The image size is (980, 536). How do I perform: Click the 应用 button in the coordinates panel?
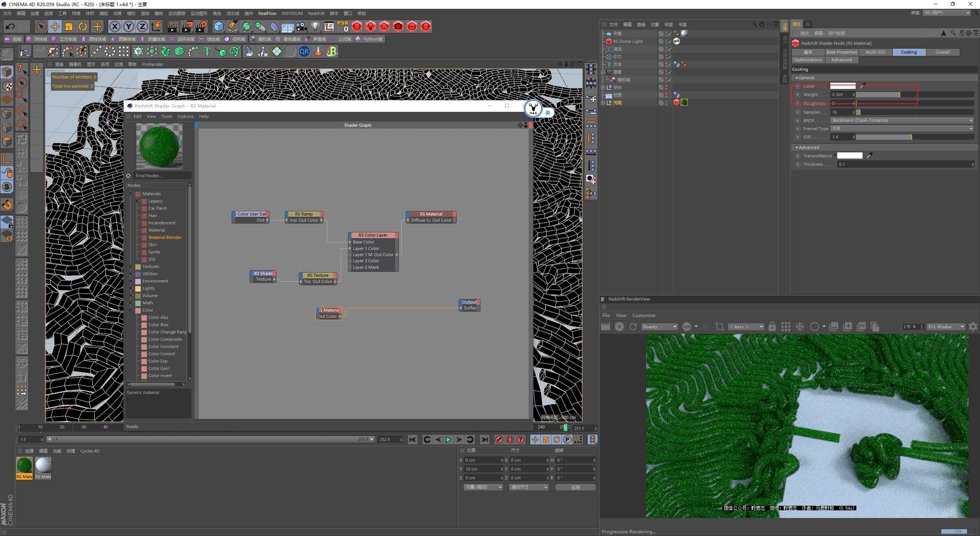[x=575, y=487]
